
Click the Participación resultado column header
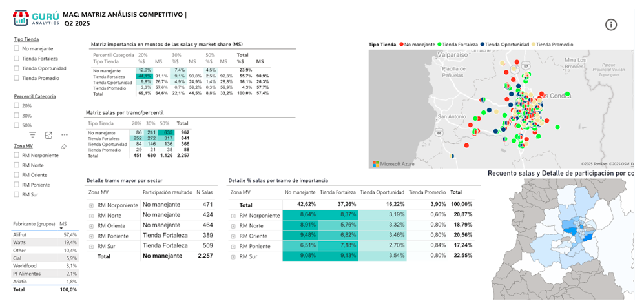click(x=167, y=192)
